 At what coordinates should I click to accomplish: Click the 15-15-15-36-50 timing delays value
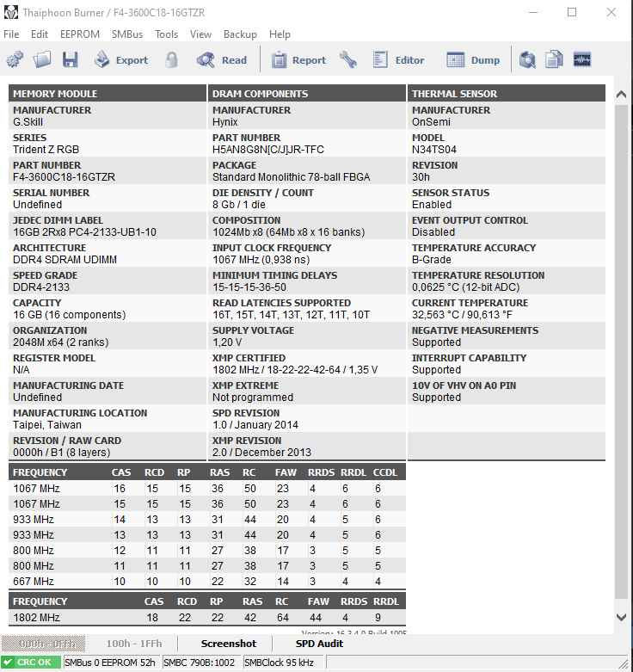[x=249, y=287]
